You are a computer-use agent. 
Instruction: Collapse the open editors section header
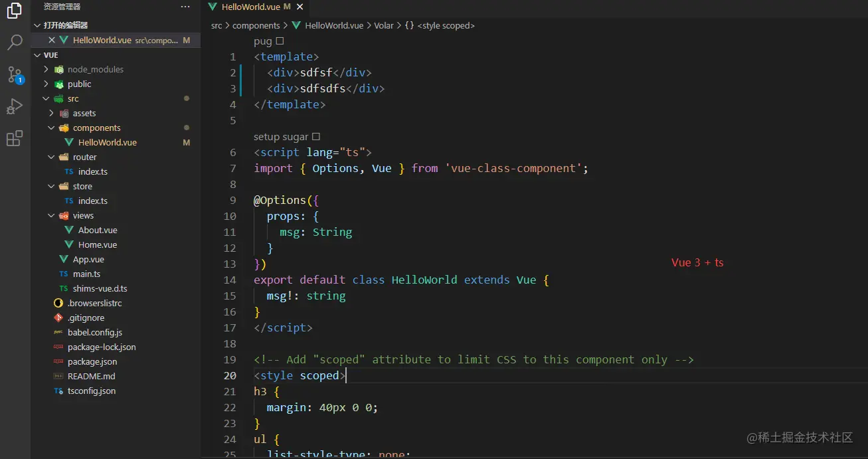pos(116,25)
